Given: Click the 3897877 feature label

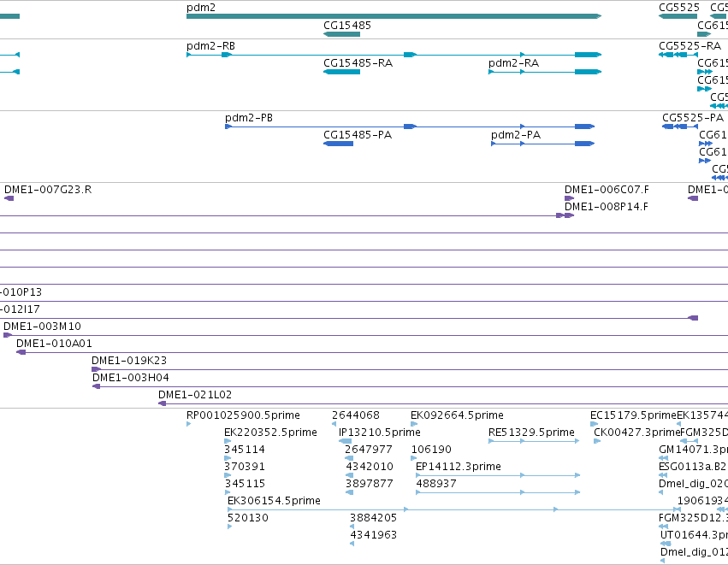Looking at the screenshot, I should pos(369,484).
